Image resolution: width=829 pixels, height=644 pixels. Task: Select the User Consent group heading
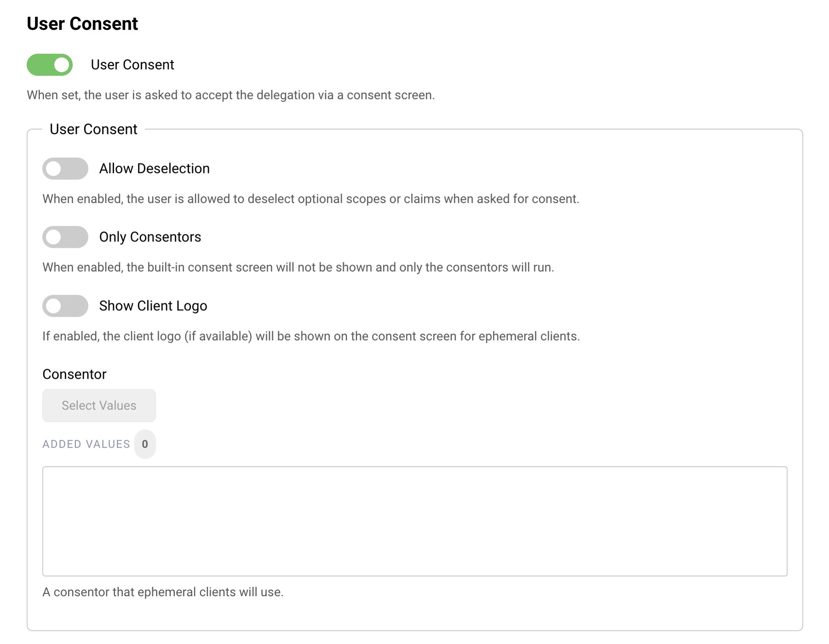click(x=93, y=129)
